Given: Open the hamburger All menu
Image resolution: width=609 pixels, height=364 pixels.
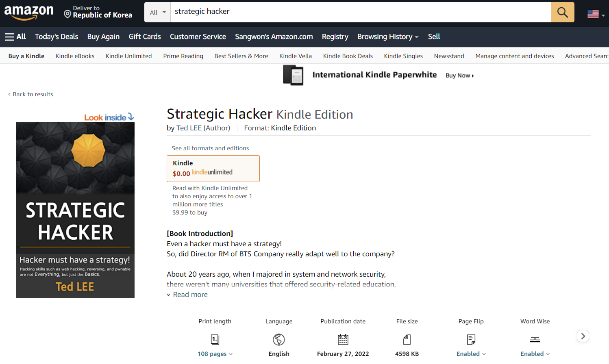Looking at the screenshot, I should click(x=15, y=37).
